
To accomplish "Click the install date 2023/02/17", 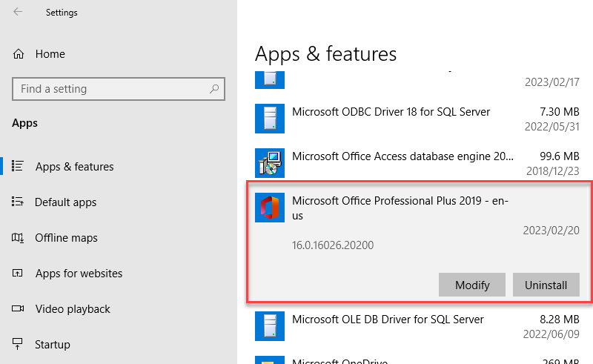I will point(551,82).
